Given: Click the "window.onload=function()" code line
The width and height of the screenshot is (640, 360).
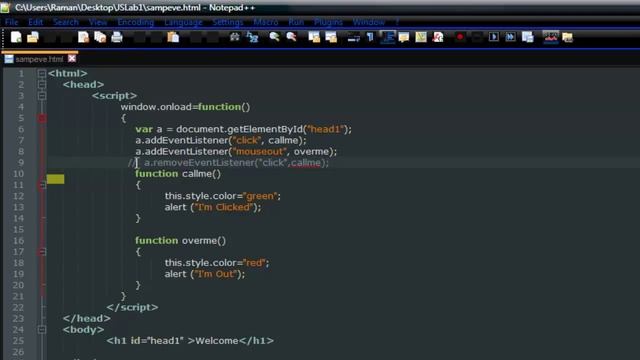Looking at the screenshot, I should pyautogui.click(x=185, y=107).
